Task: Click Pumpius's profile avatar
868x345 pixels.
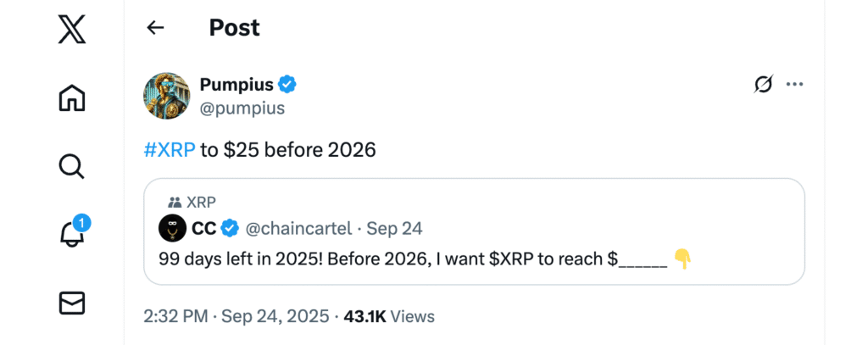Action: coord(166,95)
